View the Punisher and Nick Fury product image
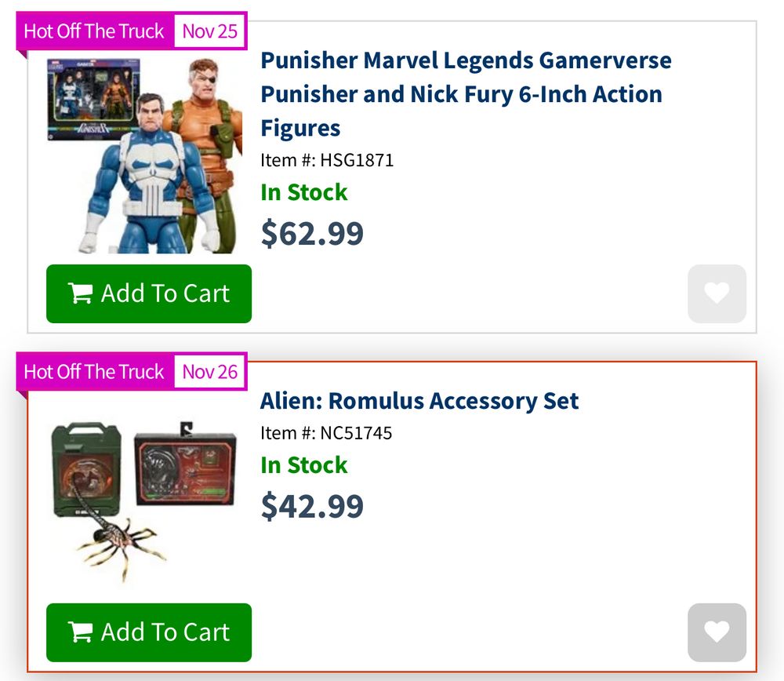 pos(145,155)
